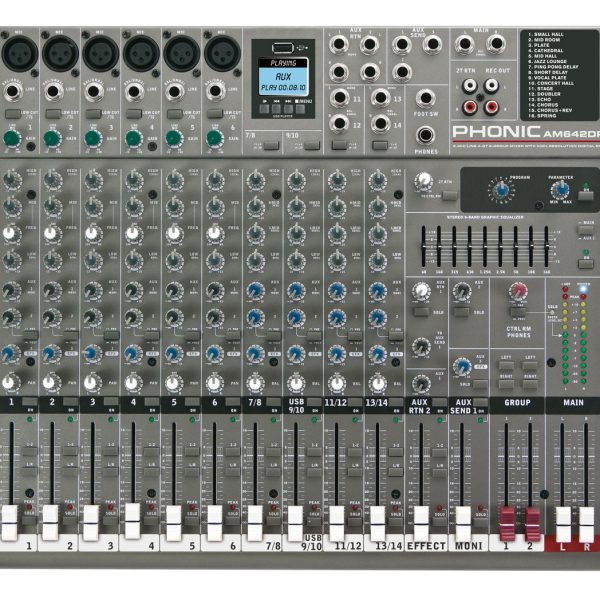Tap the play button on the USB player
Viewport: 600px width, 600px height.
click(x=264, y=109)
